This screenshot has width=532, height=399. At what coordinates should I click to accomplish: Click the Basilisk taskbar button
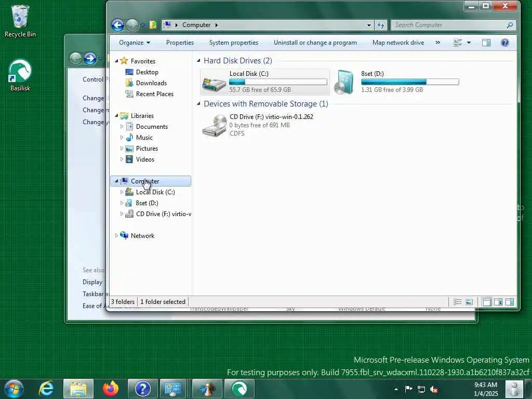239,389
